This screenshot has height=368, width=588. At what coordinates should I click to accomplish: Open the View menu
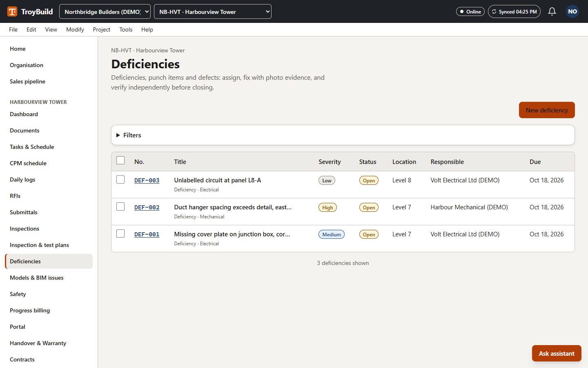click(x=51, y=29)
